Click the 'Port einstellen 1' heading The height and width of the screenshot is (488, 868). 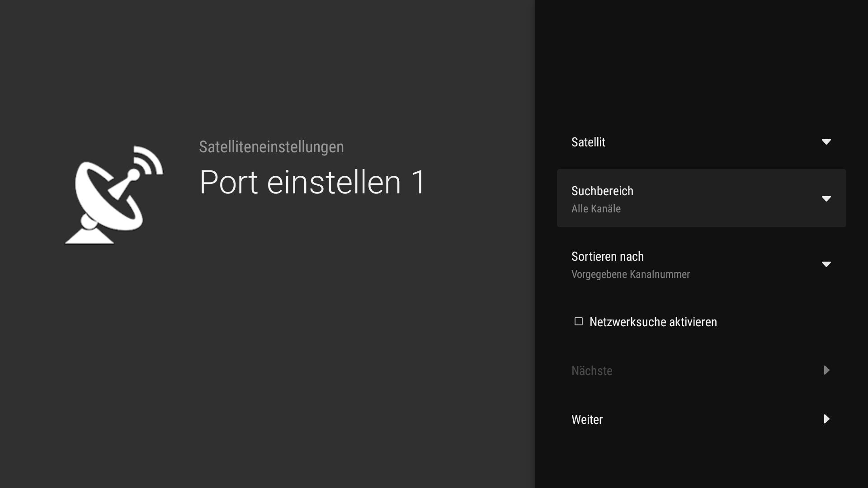[312, 183]
